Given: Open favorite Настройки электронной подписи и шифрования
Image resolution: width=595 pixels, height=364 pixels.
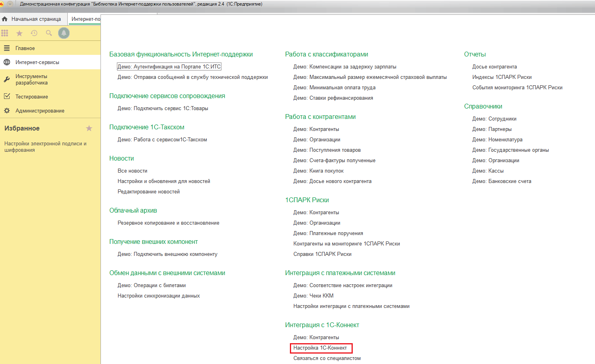Looking at the screenshot, I should pos(45,147).
